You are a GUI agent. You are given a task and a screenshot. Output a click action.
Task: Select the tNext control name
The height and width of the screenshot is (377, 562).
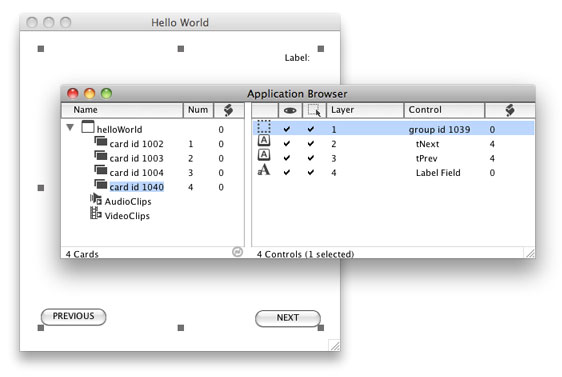[427, 144]
